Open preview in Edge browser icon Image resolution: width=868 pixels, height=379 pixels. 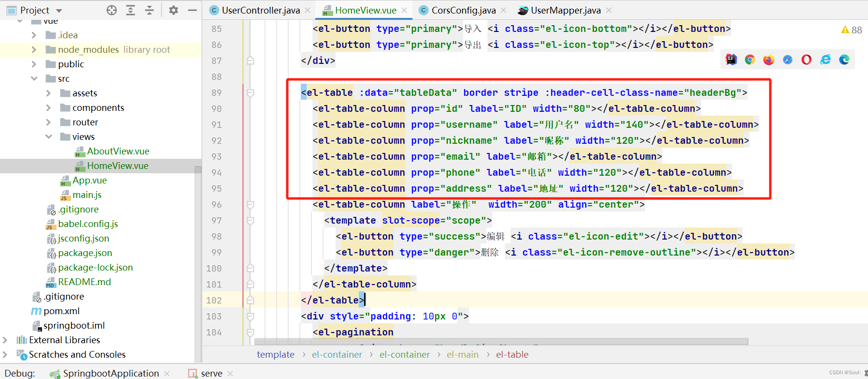tap(844, 60)
